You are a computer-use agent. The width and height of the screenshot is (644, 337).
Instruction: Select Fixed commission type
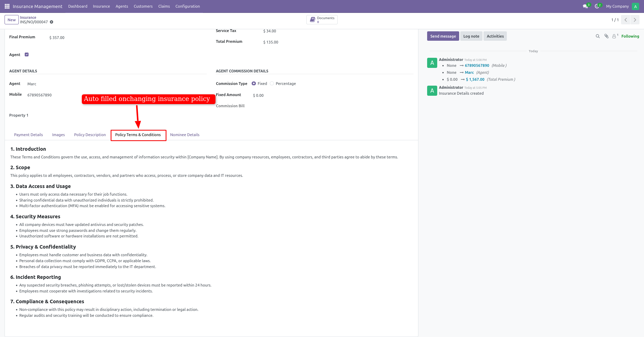coord(254,84)
